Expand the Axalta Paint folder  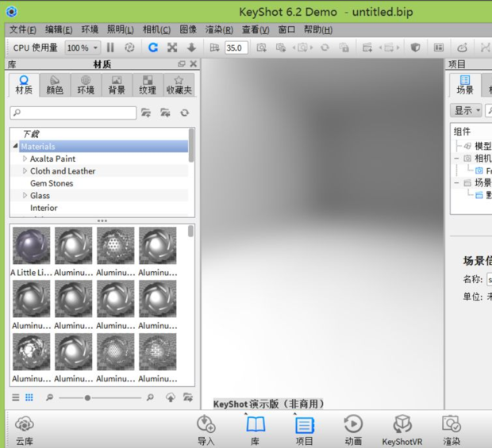click(25, 159)
